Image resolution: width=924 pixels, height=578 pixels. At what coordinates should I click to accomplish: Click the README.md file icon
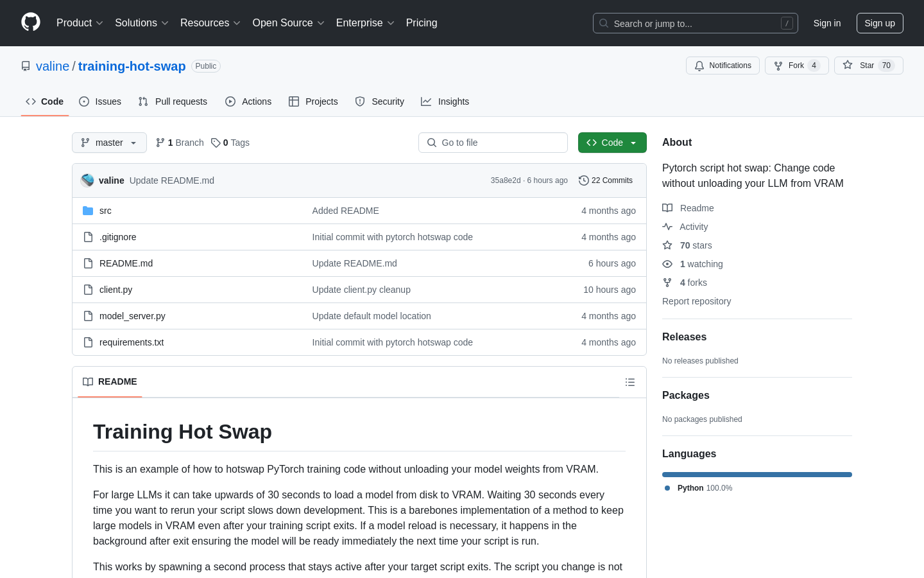(88, 263)
